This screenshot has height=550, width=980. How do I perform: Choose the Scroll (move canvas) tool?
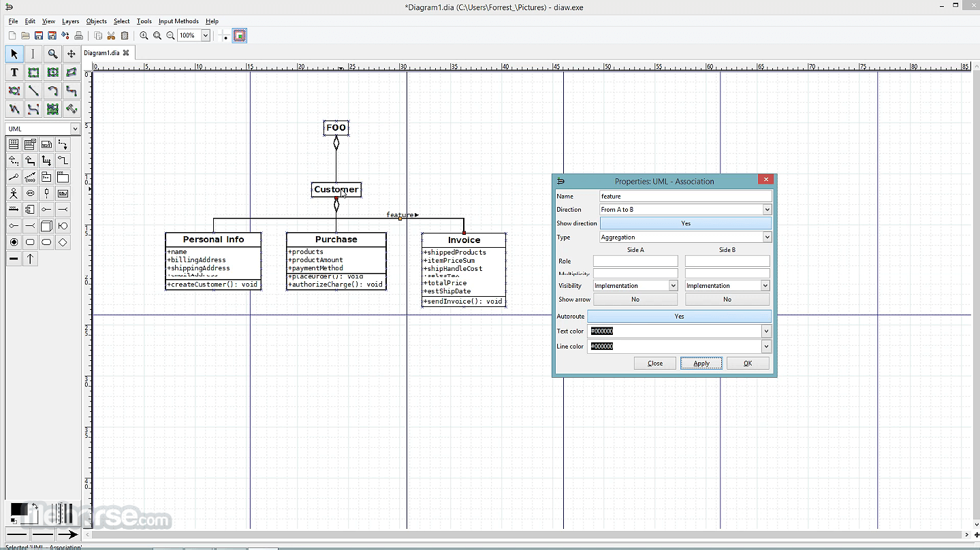point(71,54)
